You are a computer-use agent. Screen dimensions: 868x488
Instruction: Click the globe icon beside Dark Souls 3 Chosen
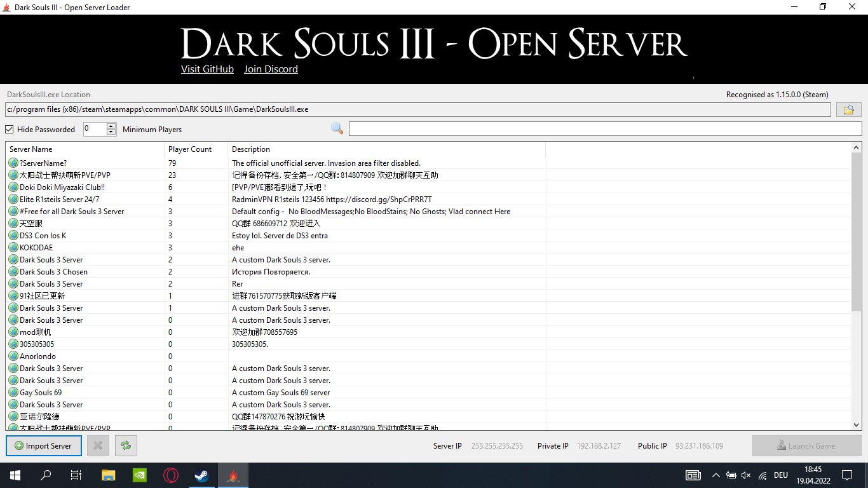coord(13,272)
